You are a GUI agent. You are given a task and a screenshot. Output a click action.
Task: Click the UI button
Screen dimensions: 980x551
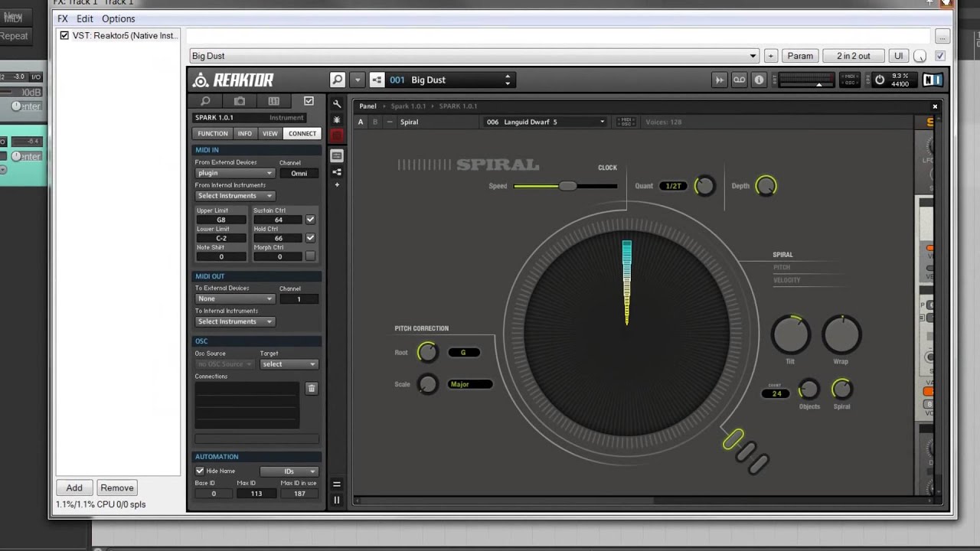tap(899, 56)
